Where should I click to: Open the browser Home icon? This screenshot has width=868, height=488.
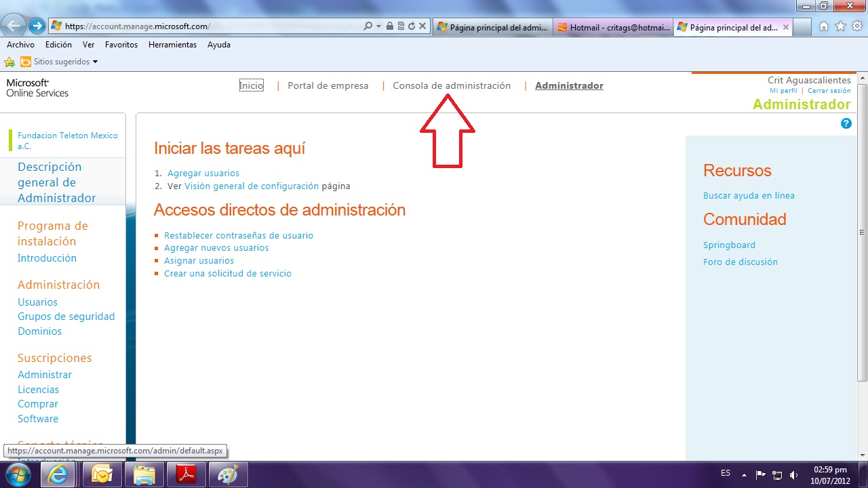coord(824,26)
